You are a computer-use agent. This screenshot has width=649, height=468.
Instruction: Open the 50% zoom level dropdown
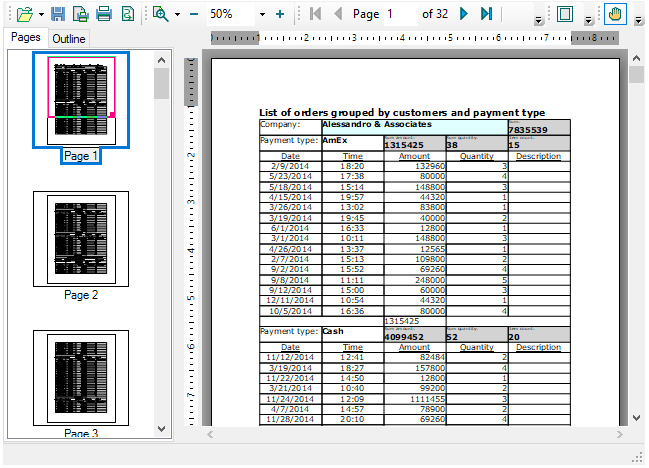click(262, 15)
